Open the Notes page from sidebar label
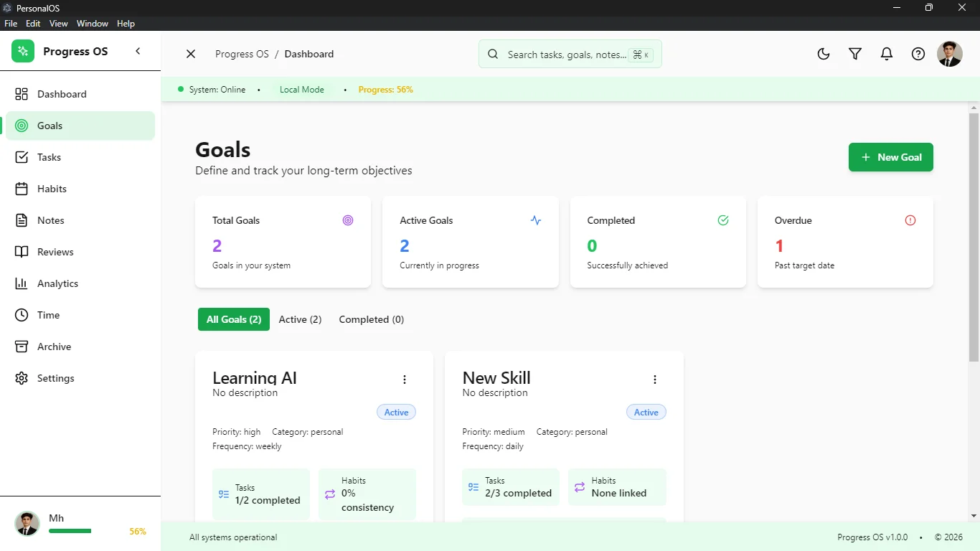This screenshot has height=551, width=980. (x=51, y=220)
